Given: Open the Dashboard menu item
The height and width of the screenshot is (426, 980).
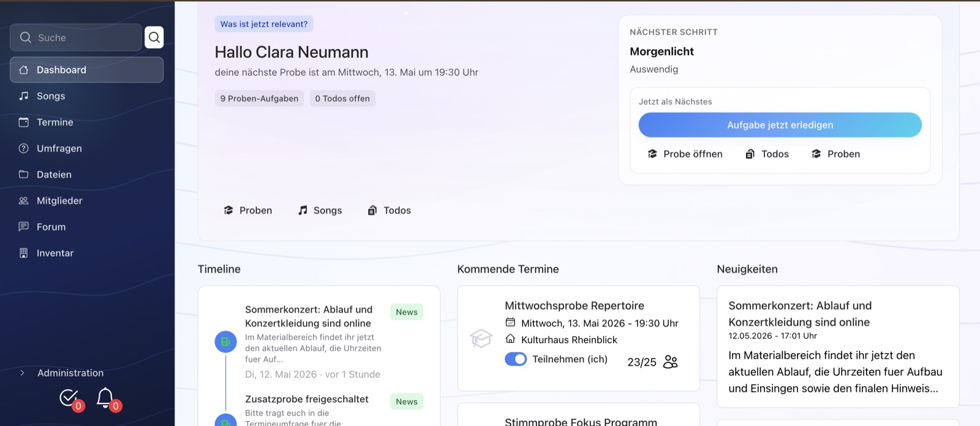Looking at the screenshot, I should (86, 70).
